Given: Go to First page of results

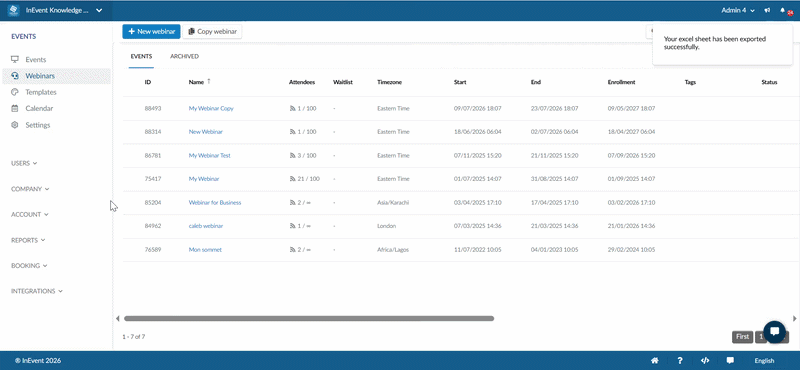Looking at the screenshot, I should [742, 337].
